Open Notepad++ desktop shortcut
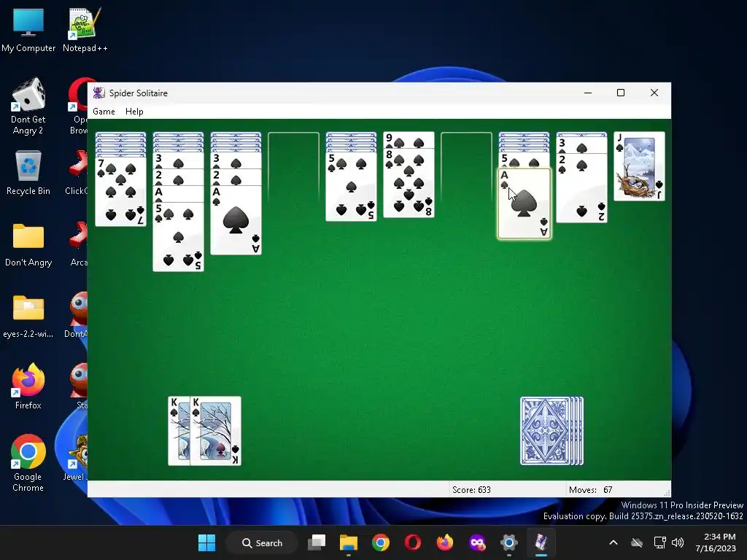 coord(85,29)
